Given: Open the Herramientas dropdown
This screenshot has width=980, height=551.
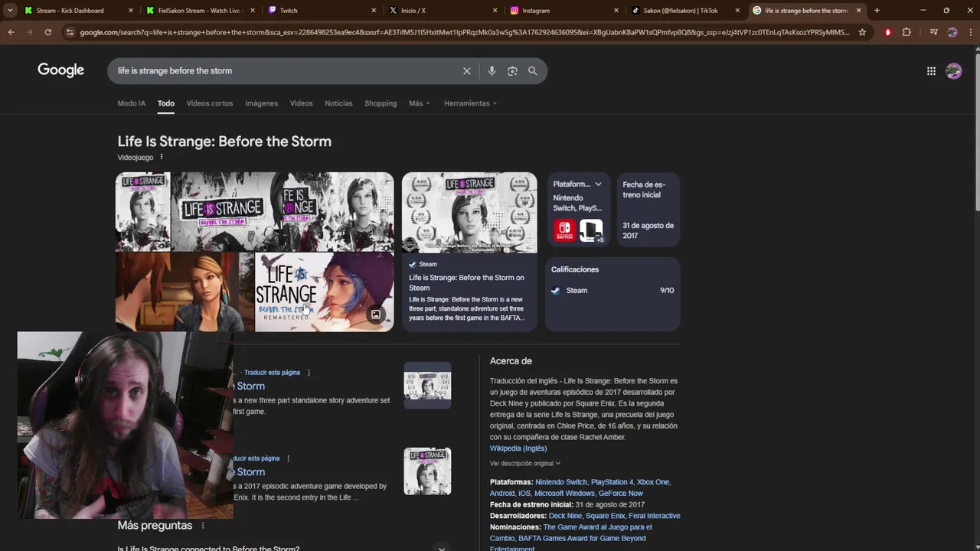Looking at the screenshot, I should 470,103.
